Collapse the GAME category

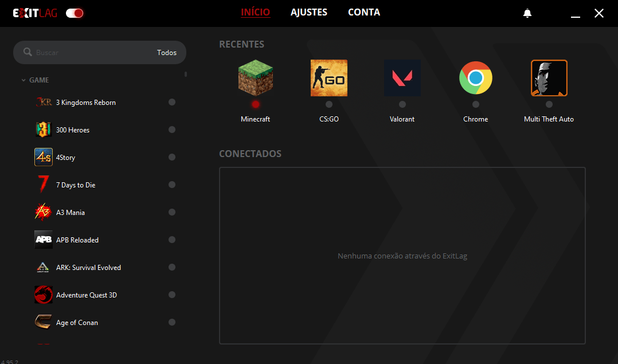(24, 80)
